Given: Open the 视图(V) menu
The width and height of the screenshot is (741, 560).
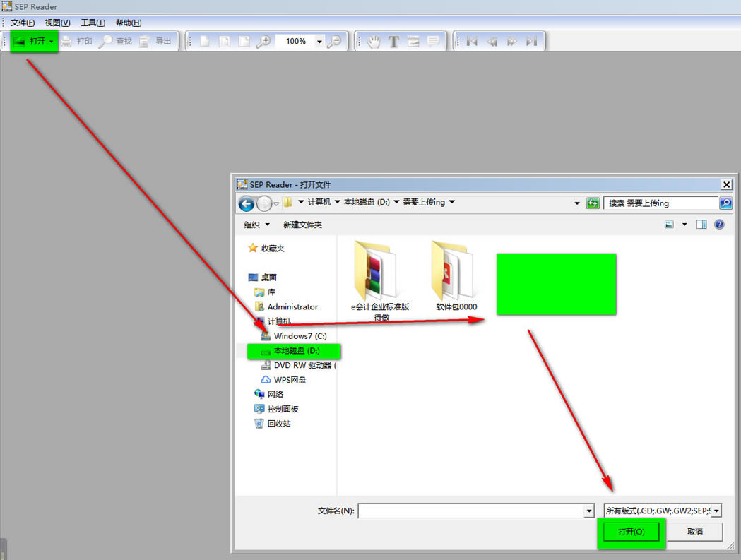Looking at the screenshot, I should 58,23.
